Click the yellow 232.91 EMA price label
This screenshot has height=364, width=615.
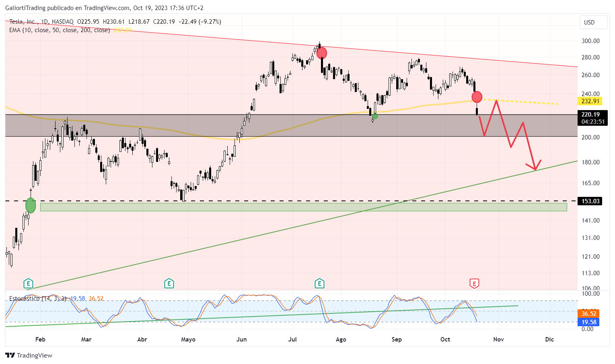(x=590, y=101)
